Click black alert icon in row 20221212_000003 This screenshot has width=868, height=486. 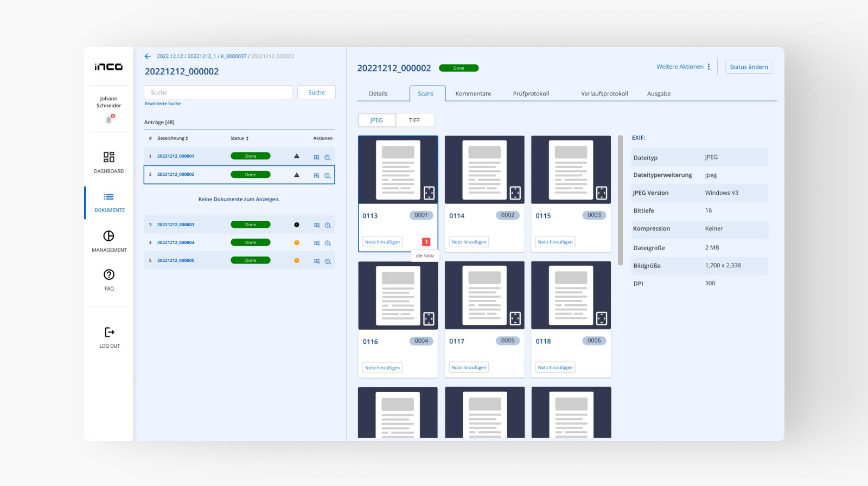coord(297,225)
